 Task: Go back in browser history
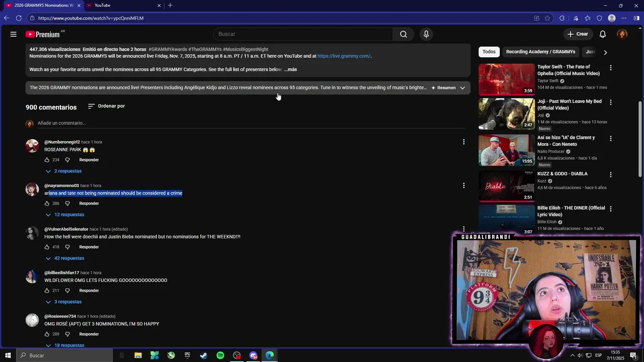click(7, 18)
